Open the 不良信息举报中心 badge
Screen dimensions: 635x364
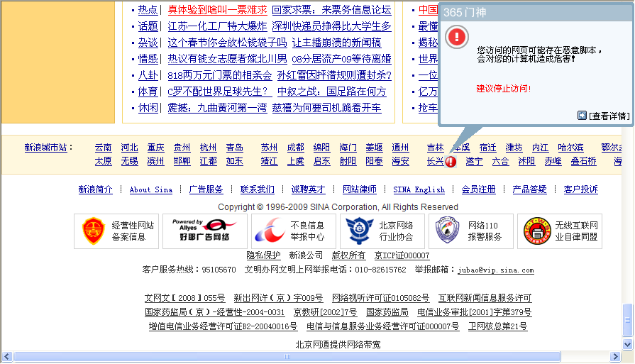coord(294,231)
